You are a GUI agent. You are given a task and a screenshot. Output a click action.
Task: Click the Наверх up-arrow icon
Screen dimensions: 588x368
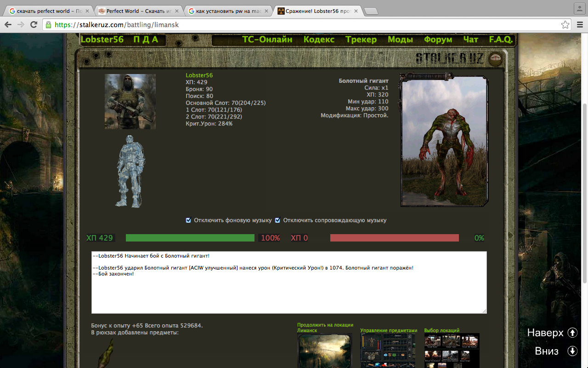point(572,333)
